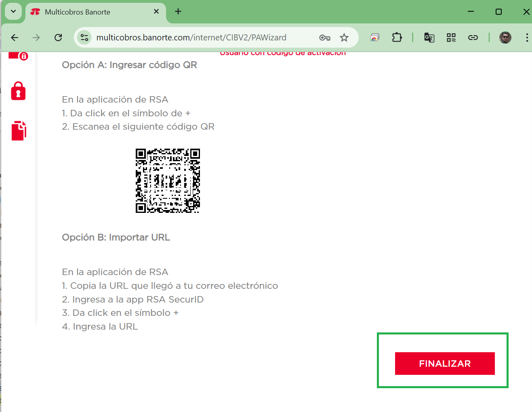
Task: Open the Extensions puzzle piece menu
Action: pos(397,38)
